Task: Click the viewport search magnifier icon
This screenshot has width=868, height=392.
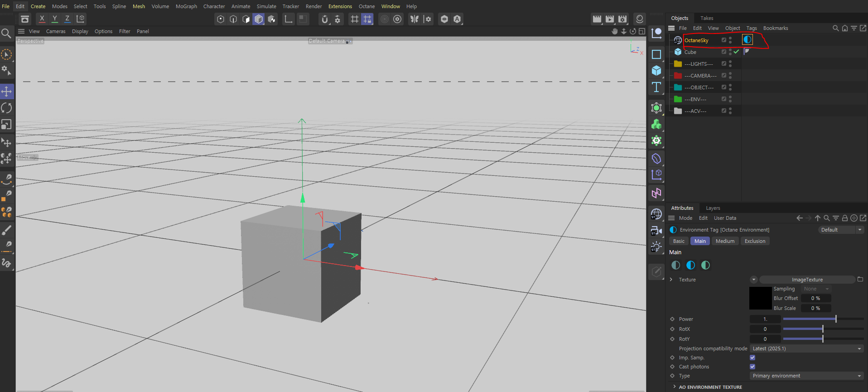Action: click(x=6, y=34)
